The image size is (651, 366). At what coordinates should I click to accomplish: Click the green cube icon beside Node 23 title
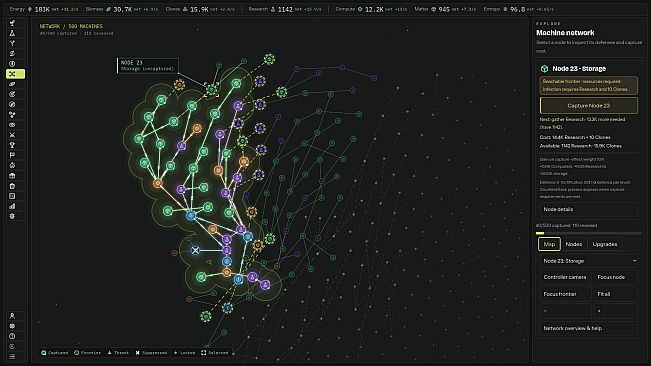click(544, 68)
